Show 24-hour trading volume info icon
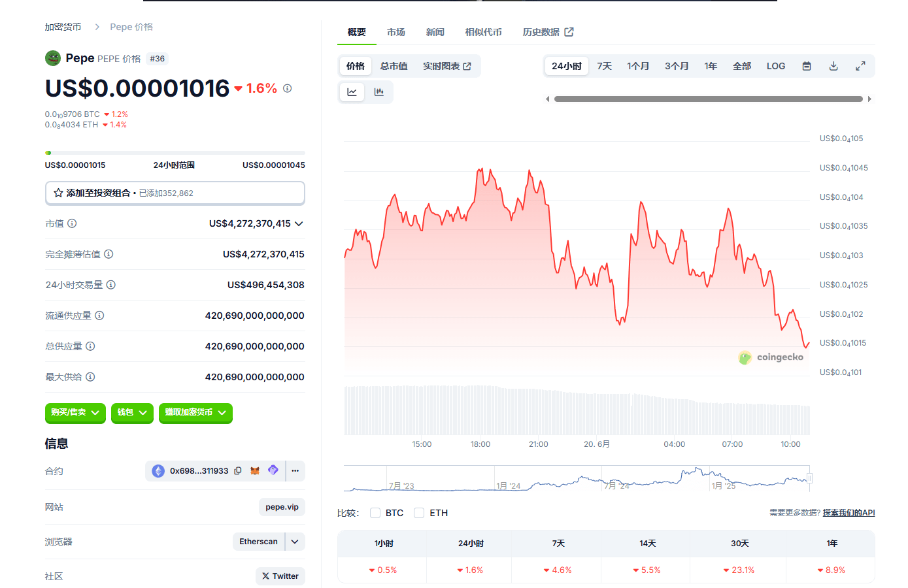This screenshot has height=588, width=908. coord(111,285)
